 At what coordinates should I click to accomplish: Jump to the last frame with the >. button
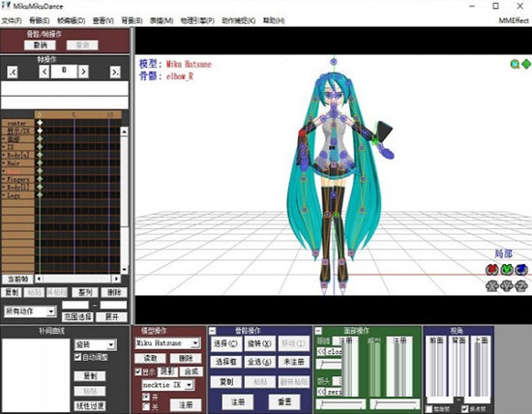click(115, 72)
